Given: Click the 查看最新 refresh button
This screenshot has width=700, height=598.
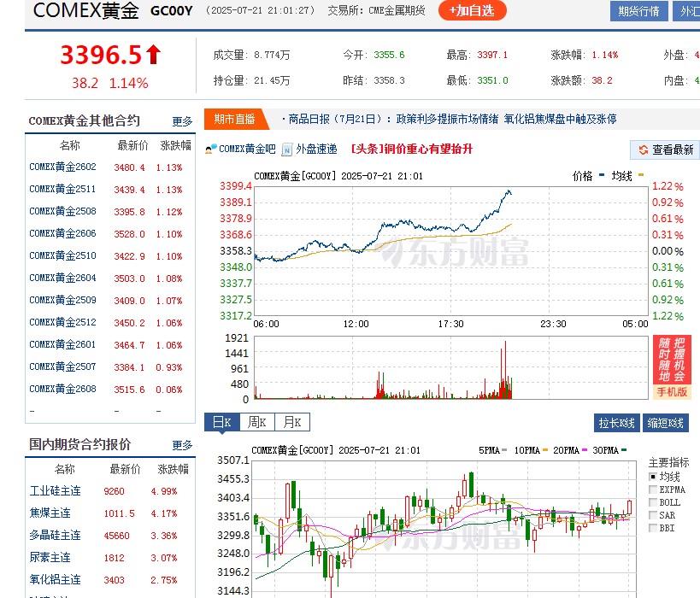Looking at the screenshot, I should [665, 150].
